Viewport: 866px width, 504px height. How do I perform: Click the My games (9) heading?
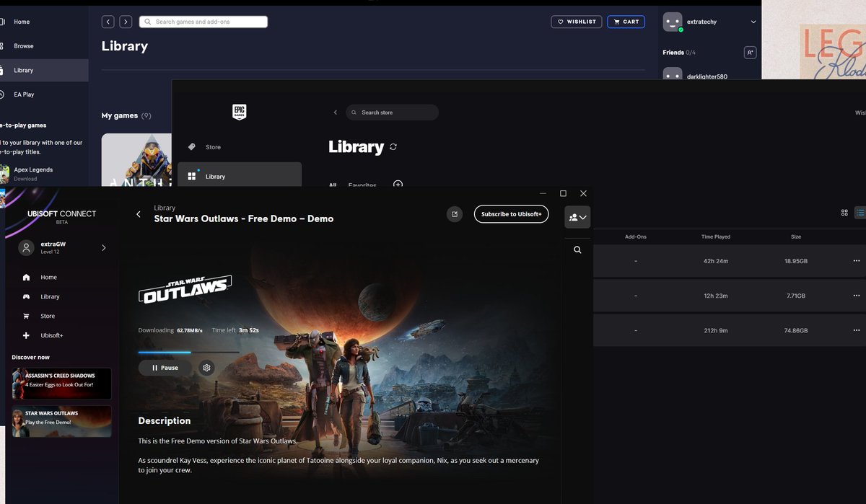coord(126,115)
